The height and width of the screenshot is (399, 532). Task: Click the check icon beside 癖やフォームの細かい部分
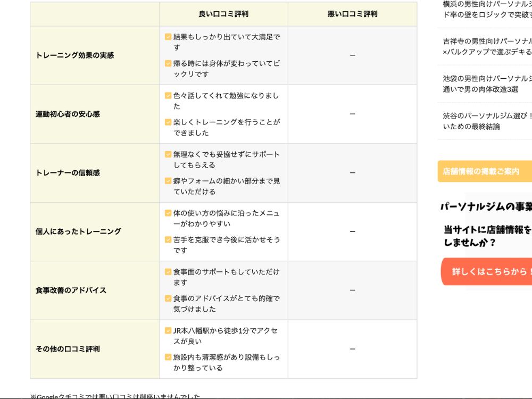point(168,181)
